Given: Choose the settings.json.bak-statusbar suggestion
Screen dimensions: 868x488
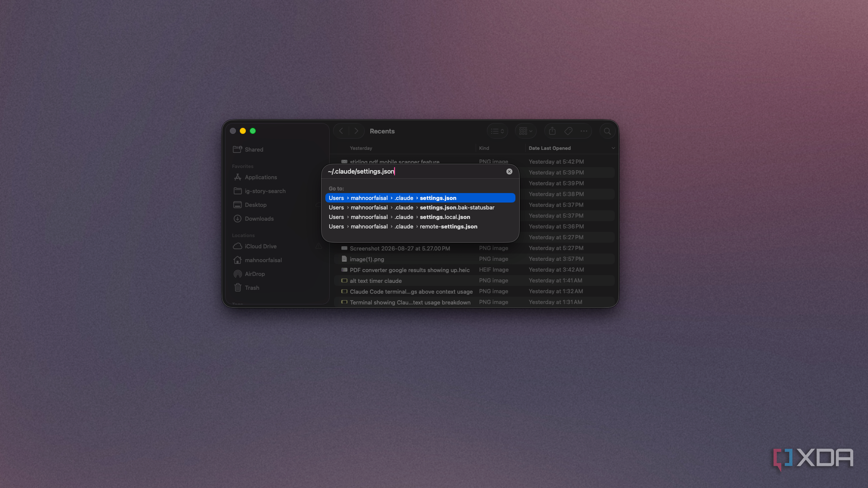Looking at the screenshot, I should [x=420, y=207].
